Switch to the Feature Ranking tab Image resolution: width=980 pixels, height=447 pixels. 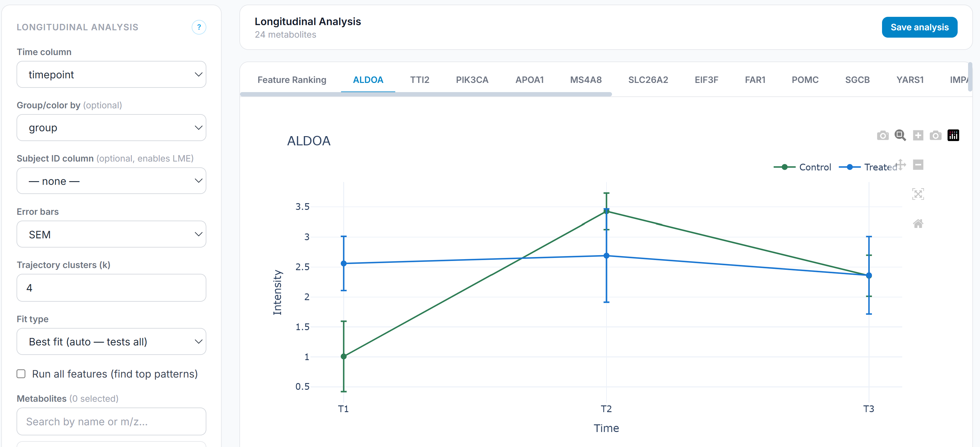tap(292, 80)
